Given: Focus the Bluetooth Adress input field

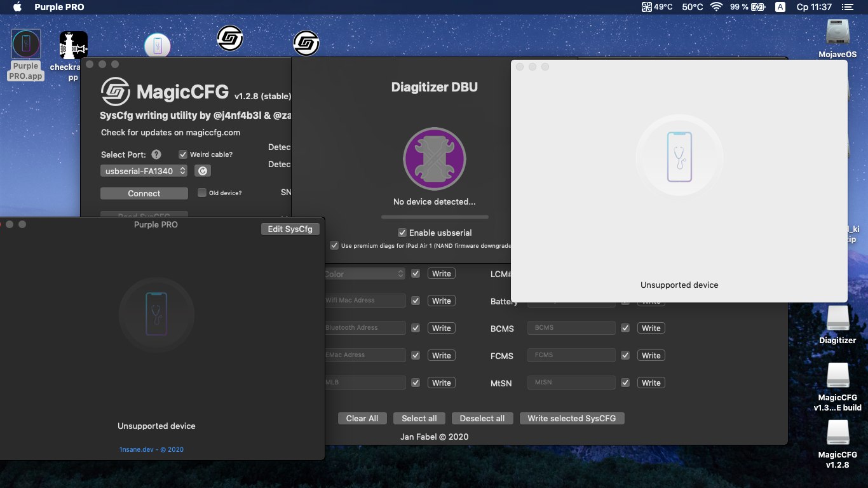Looking at the screenshot, I should click(x=365, y=328).
